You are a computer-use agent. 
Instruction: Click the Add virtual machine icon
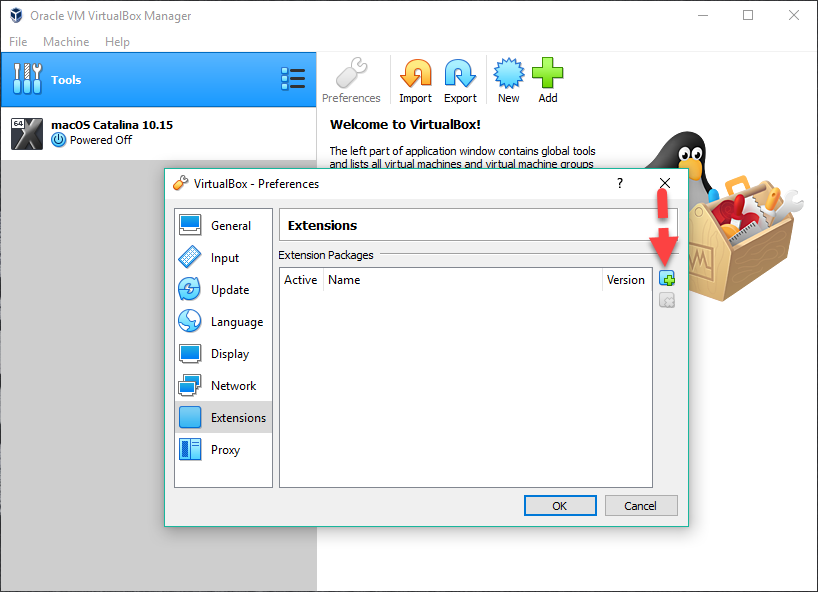pyautogui.click(x=548, y=80)
